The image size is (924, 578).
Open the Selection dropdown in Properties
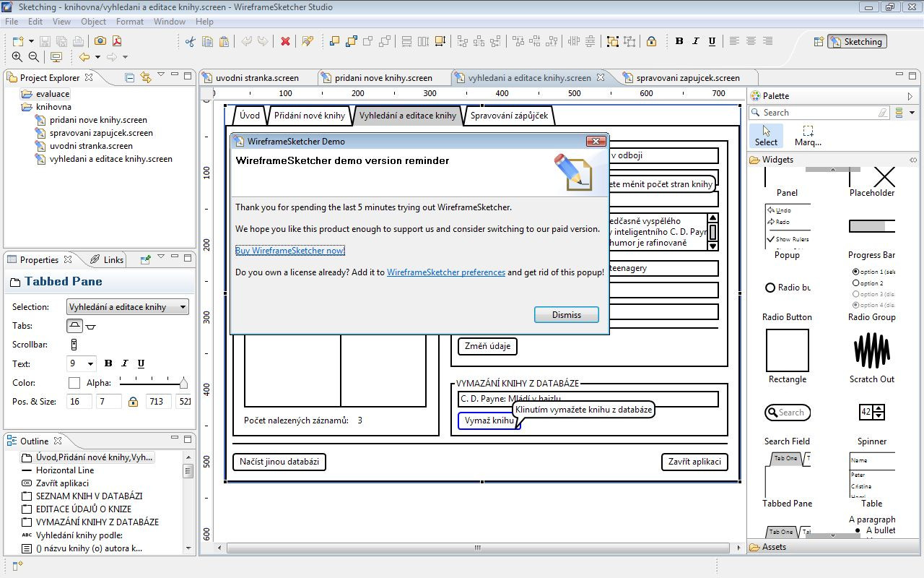coord(128,307)
